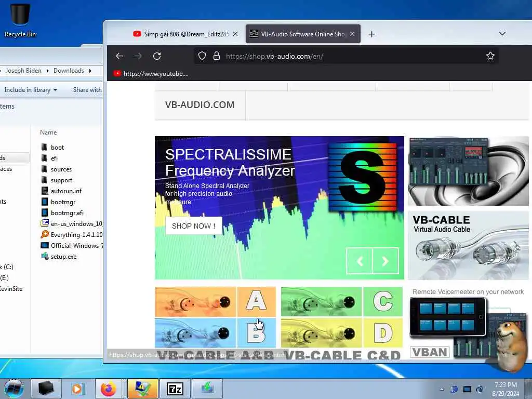Open the clock showing 7:23 PM
The height and width of the screenshot is (399, 532).
pos(506,389)
